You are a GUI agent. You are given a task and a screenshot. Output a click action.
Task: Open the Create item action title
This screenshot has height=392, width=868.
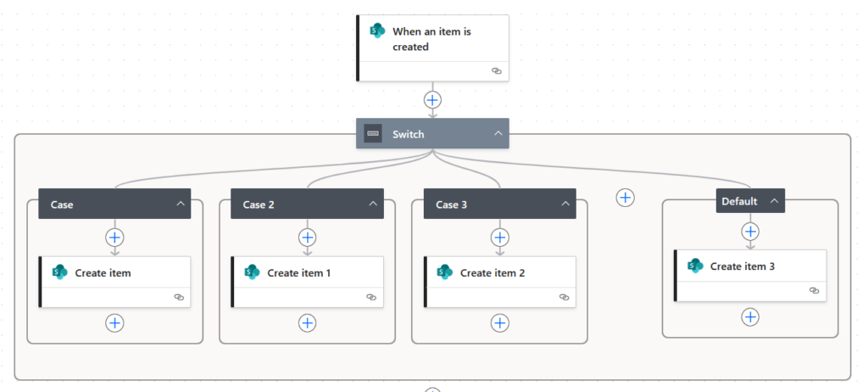point(103,273)
